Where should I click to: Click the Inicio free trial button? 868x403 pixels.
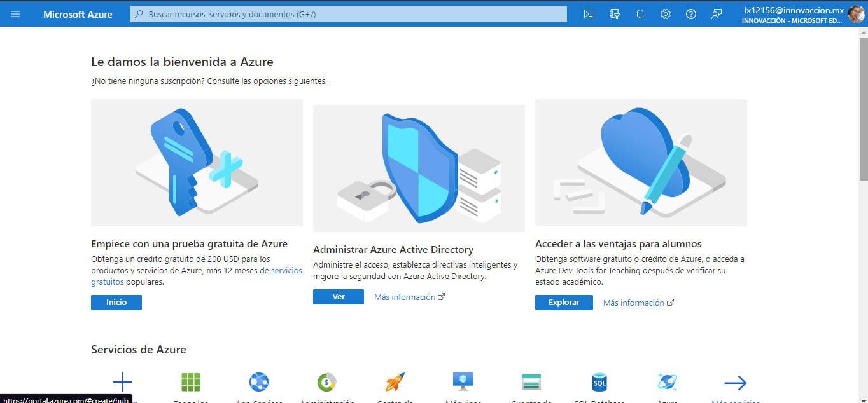116,302
